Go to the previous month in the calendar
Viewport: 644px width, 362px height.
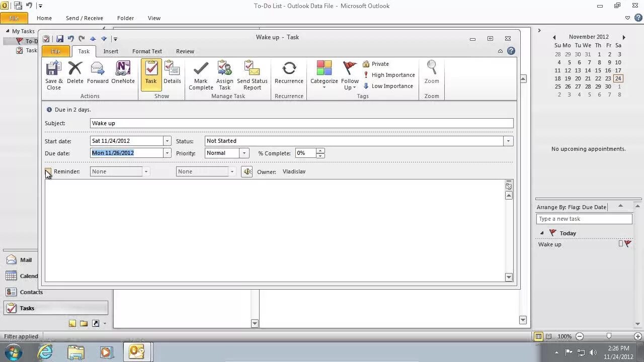pos(554,37)
